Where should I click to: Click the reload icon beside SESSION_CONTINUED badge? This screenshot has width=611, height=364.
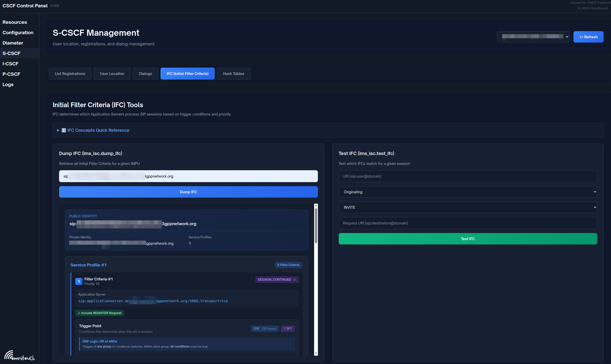click(294, 280)
